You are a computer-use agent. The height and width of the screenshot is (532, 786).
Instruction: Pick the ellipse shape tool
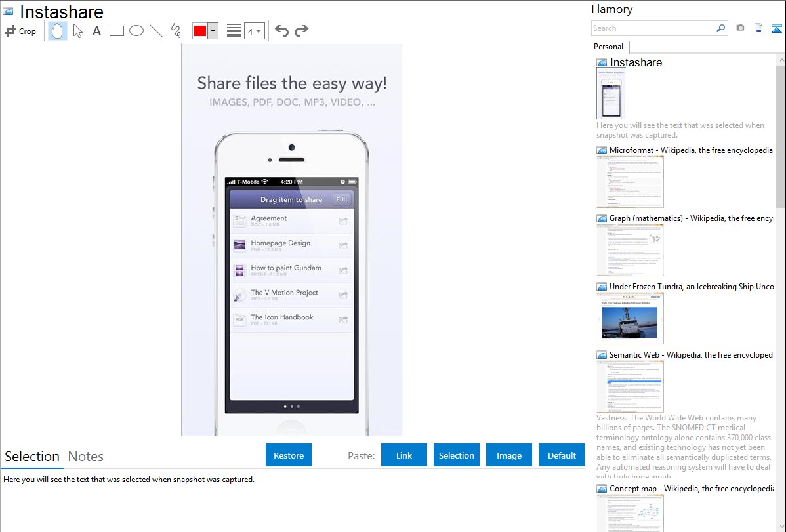pos(136,31)
